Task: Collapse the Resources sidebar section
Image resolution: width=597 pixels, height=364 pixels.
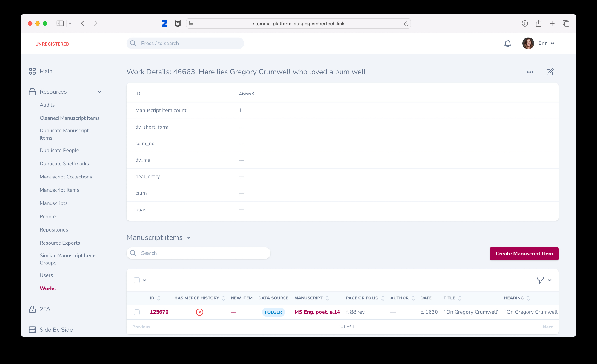Action: click(99, 92)
